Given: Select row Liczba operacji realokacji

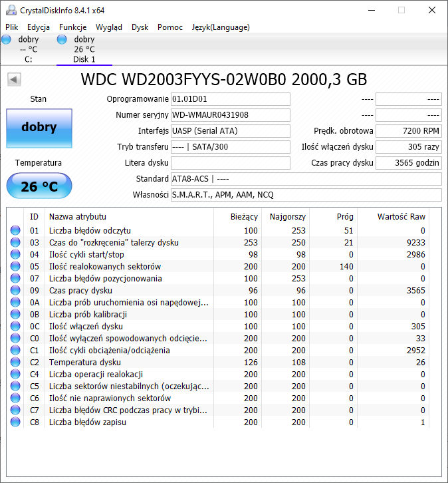Looking at the screenshot, I should 217,375.
